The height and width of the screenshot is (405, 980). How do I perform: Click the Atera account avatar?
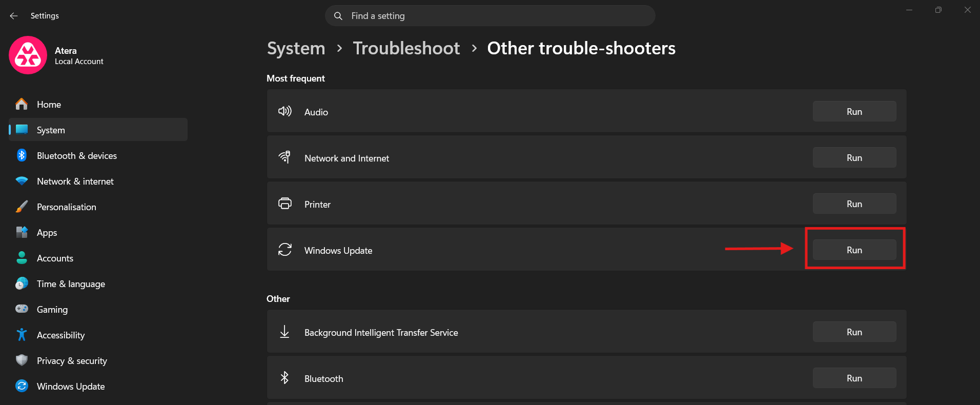(28, 55)
